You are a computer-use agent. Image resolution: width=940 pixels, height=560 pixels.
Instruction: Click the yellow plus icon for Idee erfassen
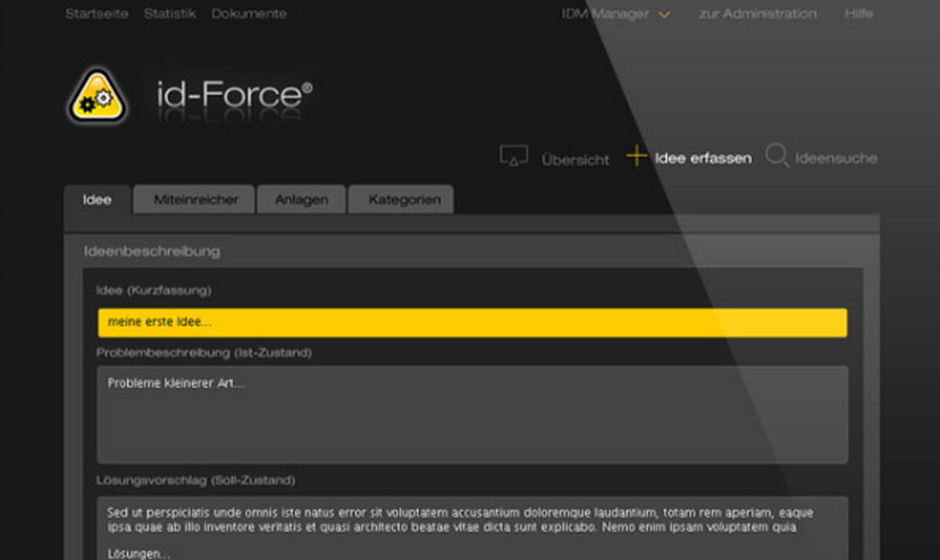click(x=636, y=156)
